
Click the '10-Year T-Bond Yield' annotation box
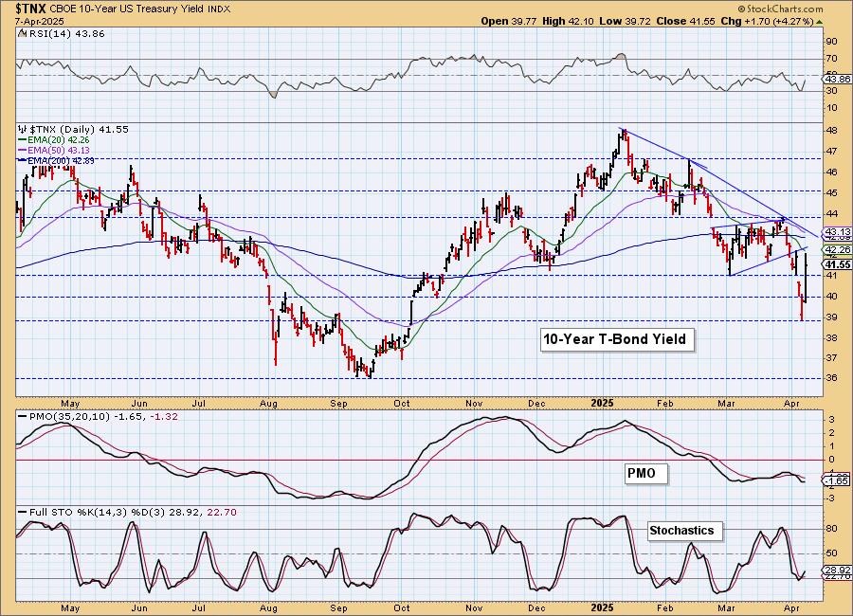pyautogui.click(x=617, y=339)
